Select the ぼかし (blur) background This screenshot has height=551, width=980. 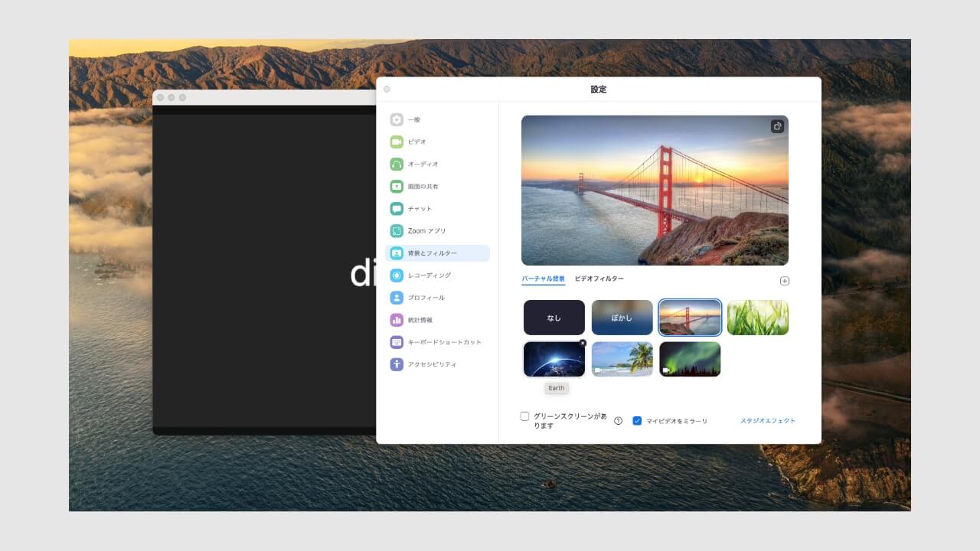622,318
